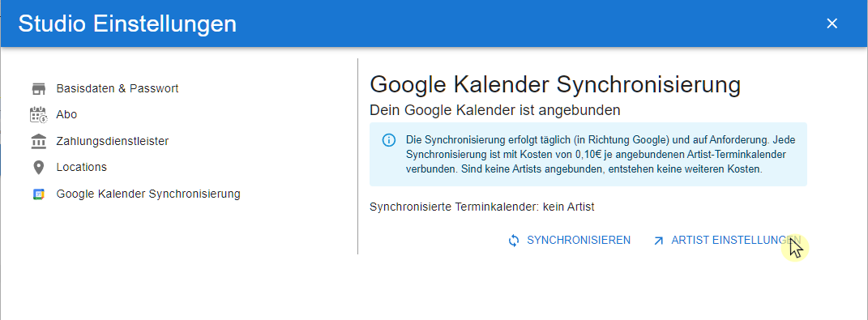Open ARTIST EINSTELLUNGEN link
Image resolution: width=868 pixels, height=320 pixels.
tap(727, 241)
